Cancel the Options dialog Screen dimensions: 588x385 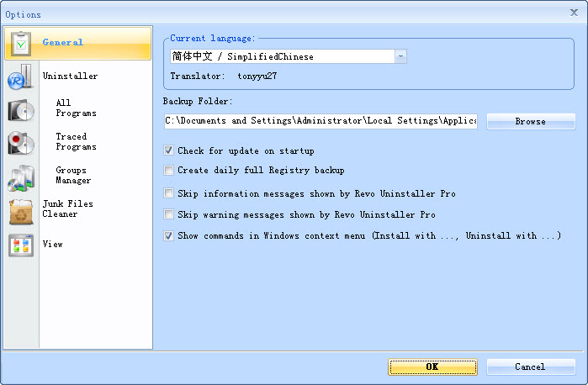click(531, 367)
